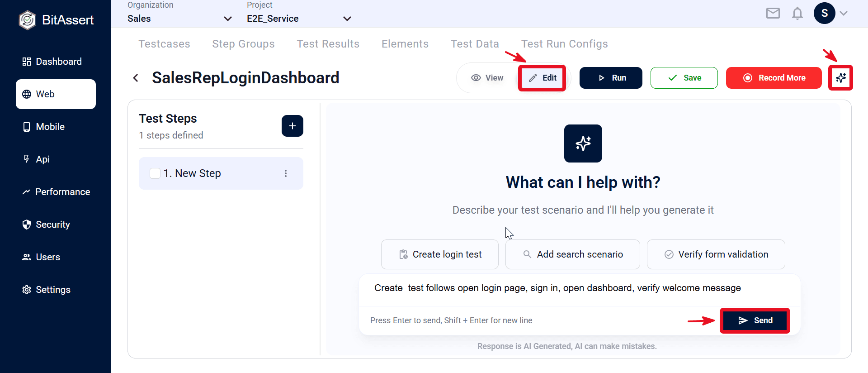Switch to the Test Run Configs tab
This screenshot has width=868, height=373.
pos(565,44)
